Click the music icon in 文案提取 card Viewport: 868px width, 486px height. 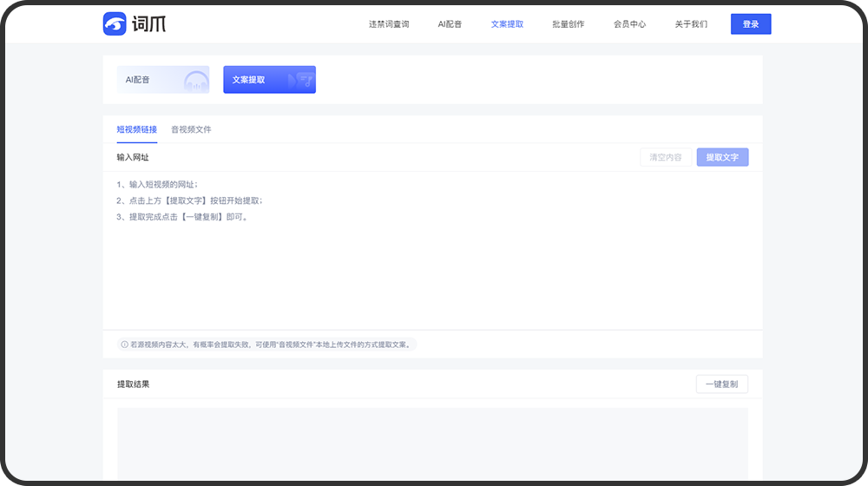click(301, 80)
